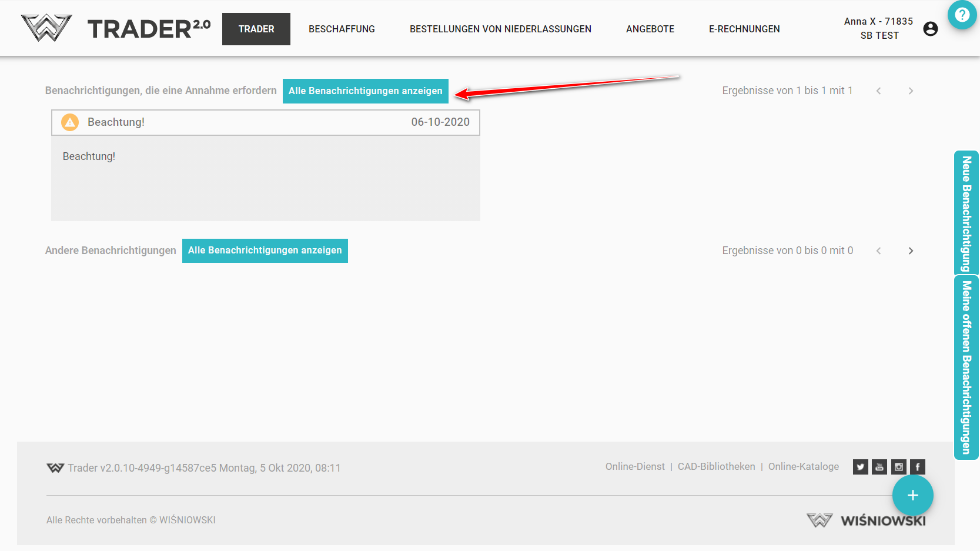Open the YouTube social icon in footer
Screen dimensions: 980x551
pos(879,467)
